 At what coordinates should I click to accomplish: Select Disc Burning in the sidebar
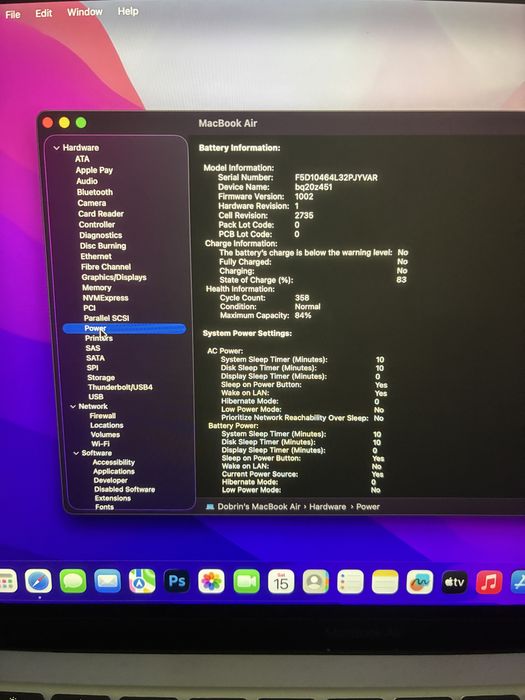[x=103, y=246]
